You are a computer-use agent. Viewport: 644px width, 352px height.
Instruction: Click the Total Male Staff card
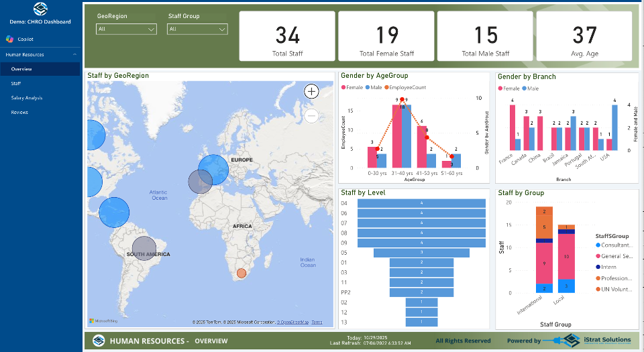click(x=485, y=36)
